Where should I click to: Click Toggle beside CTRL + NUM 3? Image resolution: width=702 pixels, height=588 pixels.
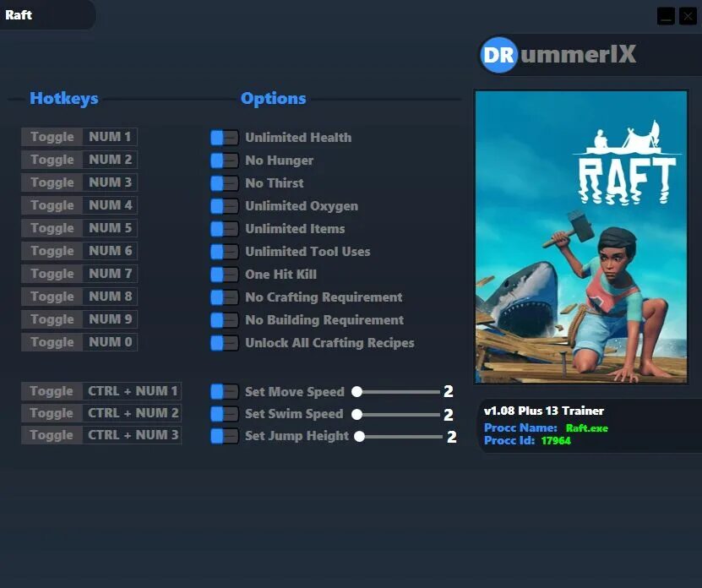coord(52,435)
